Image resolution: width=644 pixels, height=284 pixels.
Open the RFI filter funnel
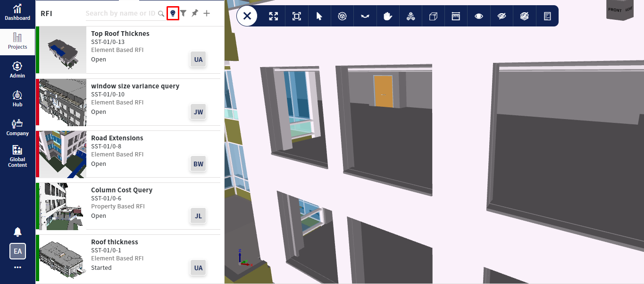tap(184, 13)
